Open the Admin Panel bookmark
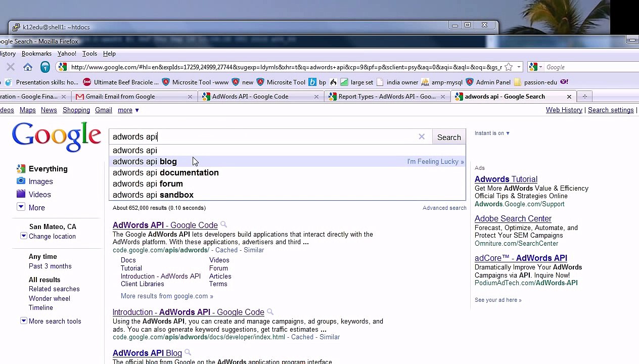This screenshot has height=364, width=639. click(x=488, y=82)
